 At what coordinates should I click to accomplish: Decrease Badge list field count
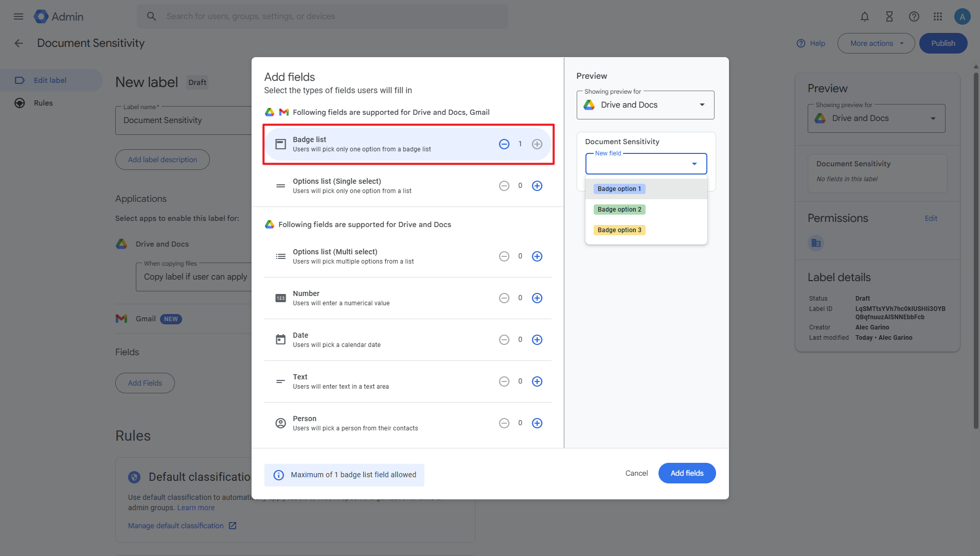(x=504, y=144)
